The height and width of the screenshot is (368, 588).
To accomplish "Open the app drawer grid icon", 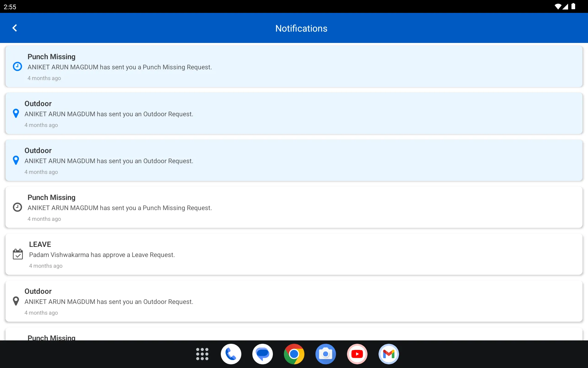I will (202, 354).
